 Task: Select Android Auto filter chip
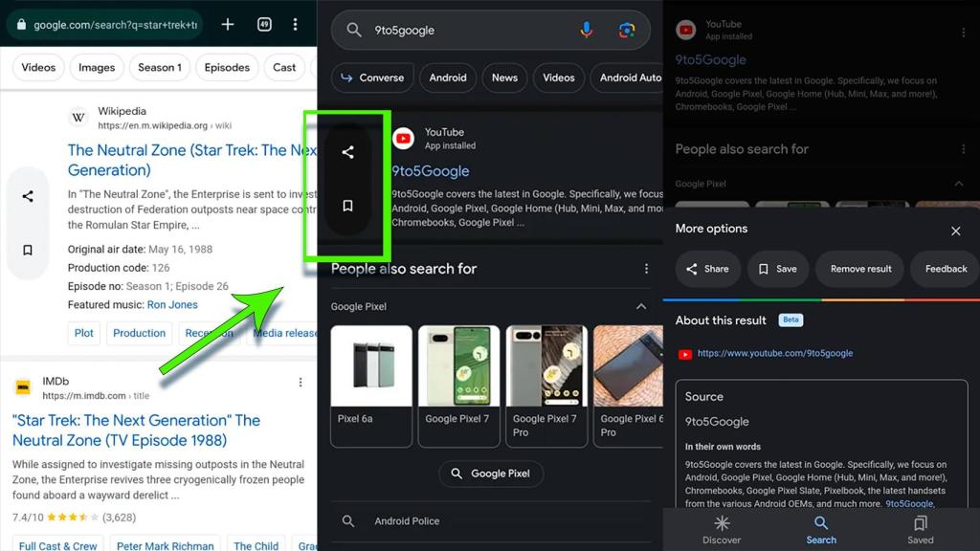(x=627, y=78)
